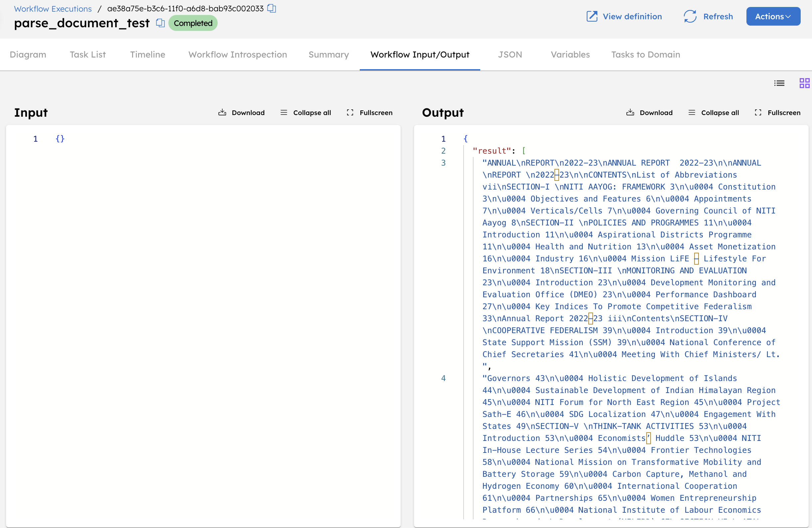Copy the parse_document_test workflow name
Screen dimensions: 812x528
tap(160, 23)
